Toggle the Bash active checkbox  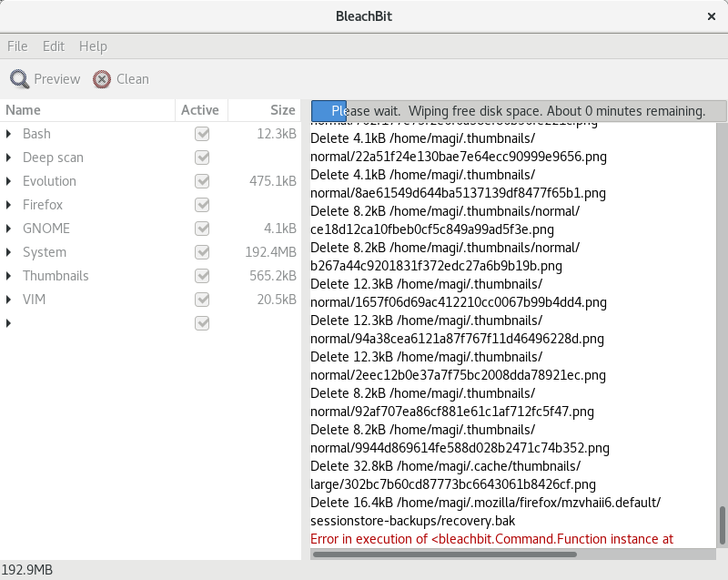click(202, 134)
